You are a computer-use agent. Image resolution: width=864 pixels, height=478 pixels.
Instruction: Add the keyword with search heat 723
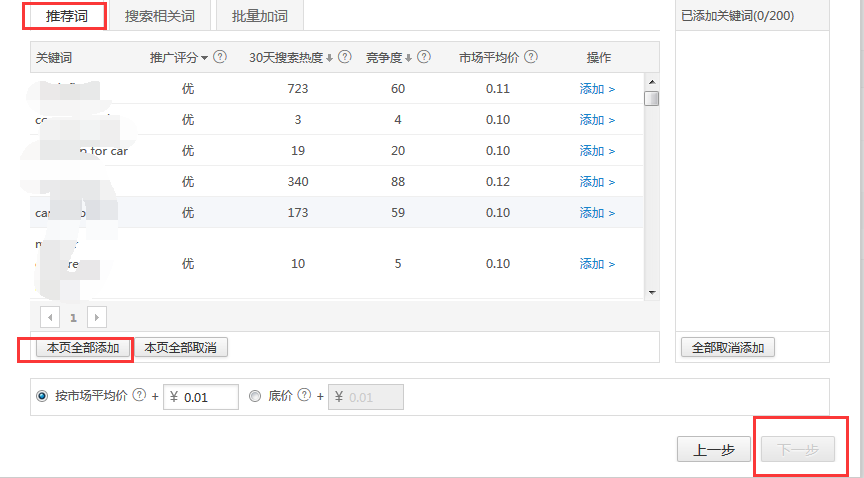point(597,89)
